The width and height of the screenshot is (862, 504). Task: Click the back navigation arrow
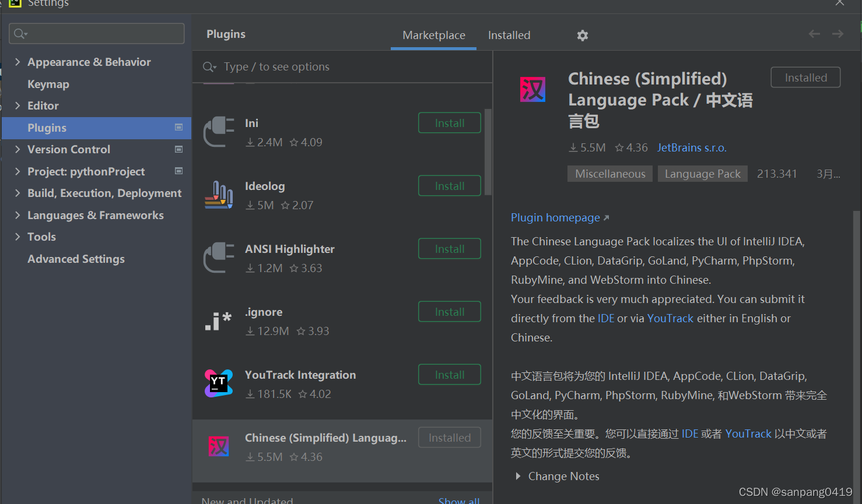[x=814, y=34]
